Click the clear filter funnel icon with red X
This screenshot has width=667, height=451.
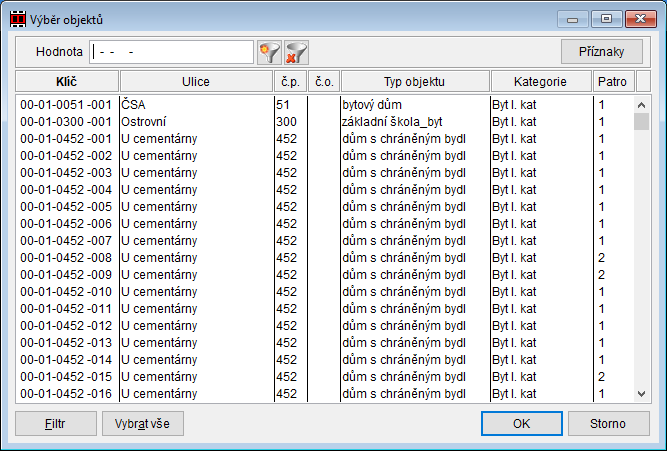coord(295,51)
